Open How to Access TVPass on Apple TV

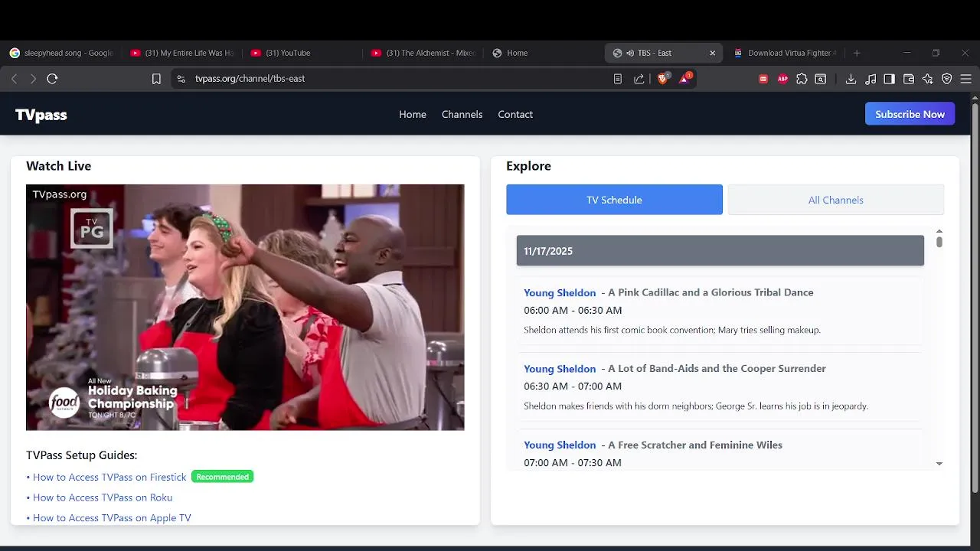[112, 518]
